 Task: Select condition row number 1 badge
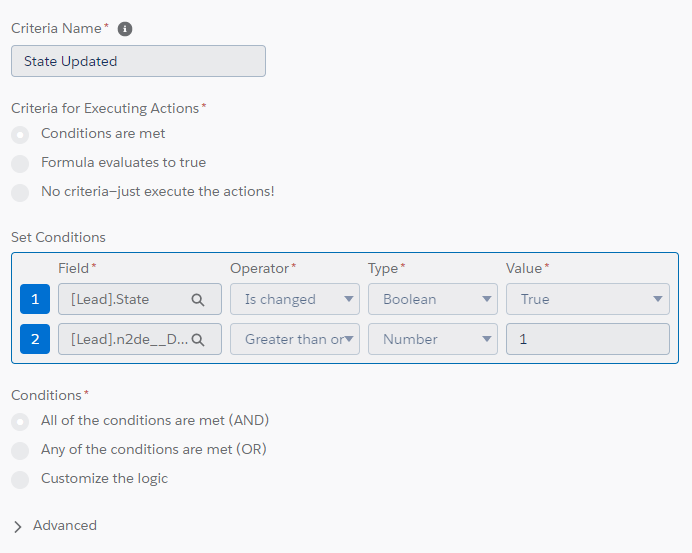pos(35,299)
